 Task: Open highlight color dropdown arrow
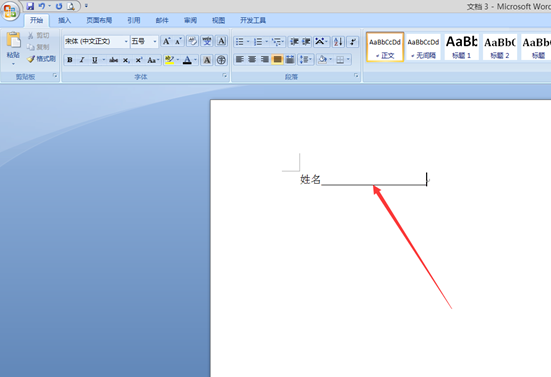pyautogui.click(x=178, y=60)
